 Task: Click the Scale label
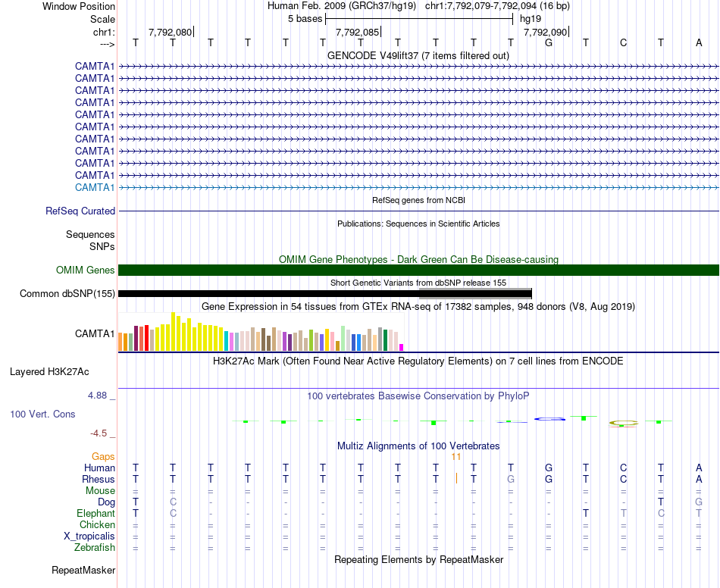pyautogui.click(x=102, y=19)
